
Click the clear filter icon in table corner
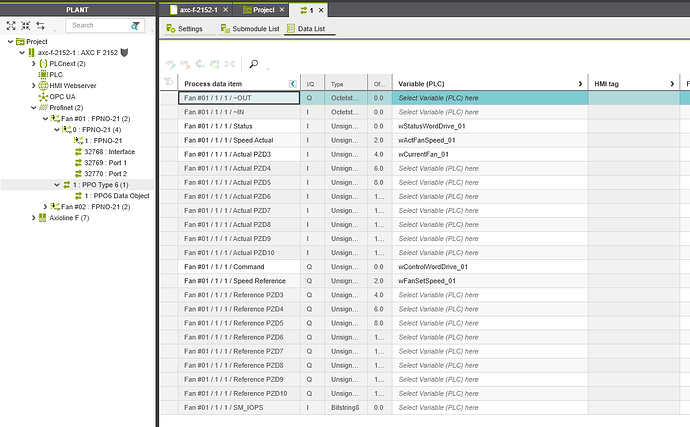click(x=168, y=84)
